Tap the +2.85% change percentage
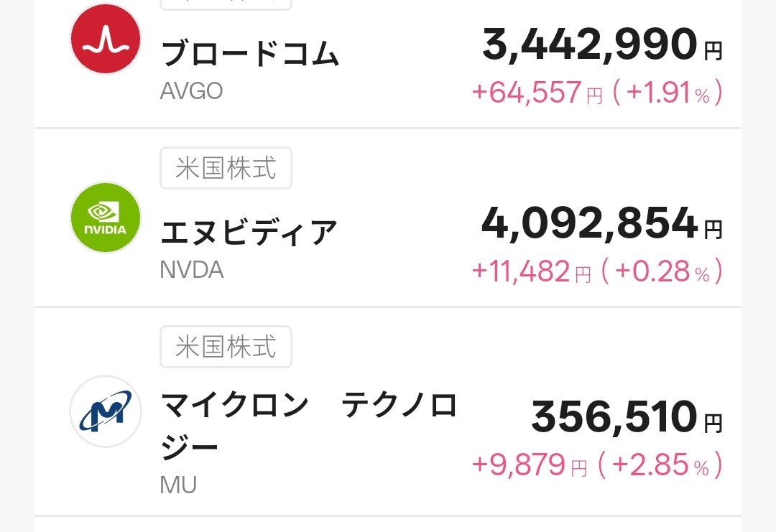 pyautogui.click(x=661, y=465)
